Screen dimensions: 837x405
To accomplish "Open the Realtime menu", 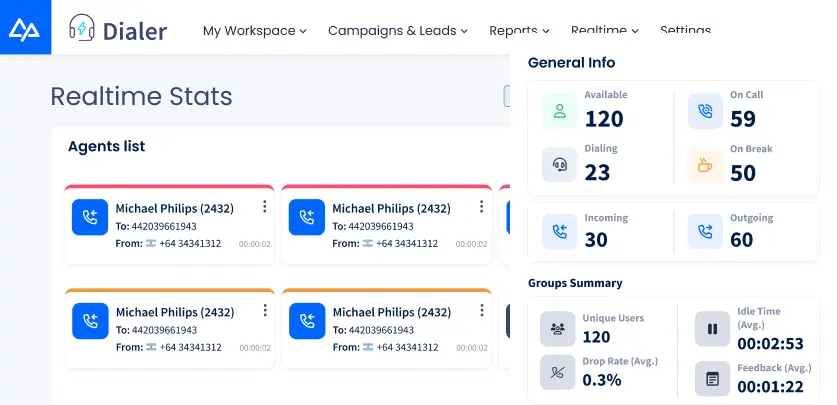I will (604, 31).
